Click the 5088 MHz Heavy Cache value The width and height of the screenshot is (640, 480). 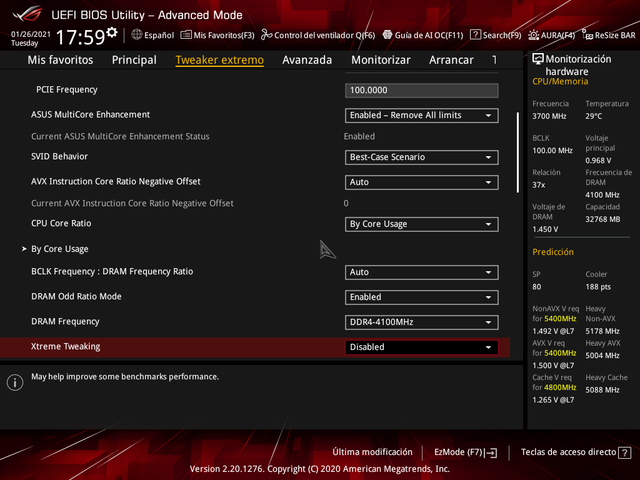(x=602, y=390)
